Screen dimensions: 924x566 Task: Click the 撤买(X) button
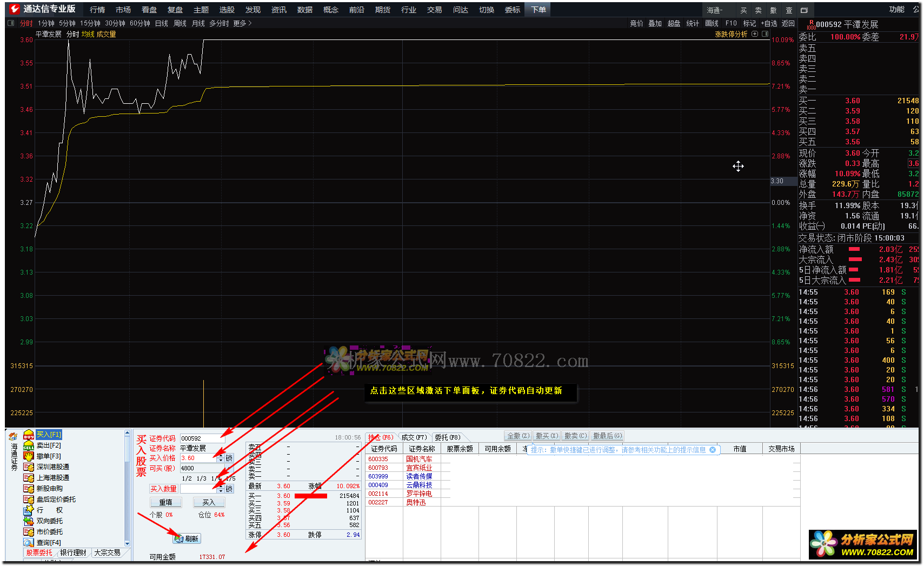[x=547, y=436]
